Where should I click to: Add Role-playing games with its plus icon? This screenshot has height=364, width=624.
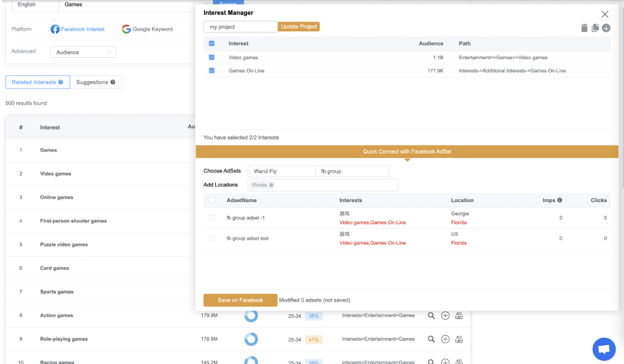tap(445, 339)
